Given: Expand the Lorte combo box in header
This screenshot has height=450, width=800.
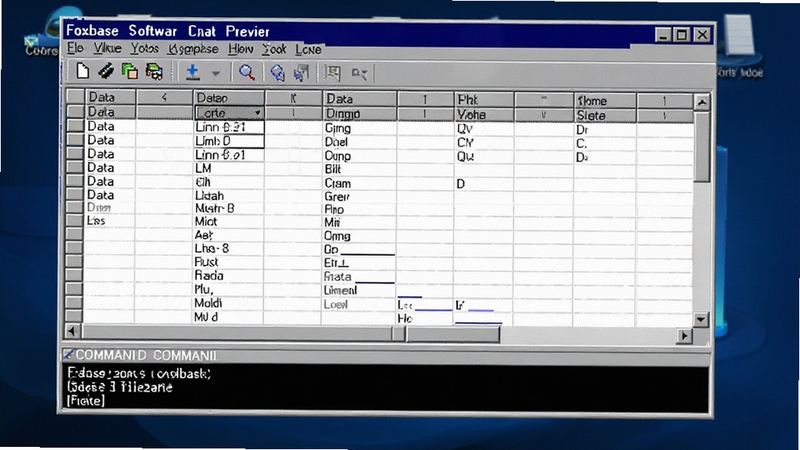Looking at the screenshot, I should (x=258, y=113).
